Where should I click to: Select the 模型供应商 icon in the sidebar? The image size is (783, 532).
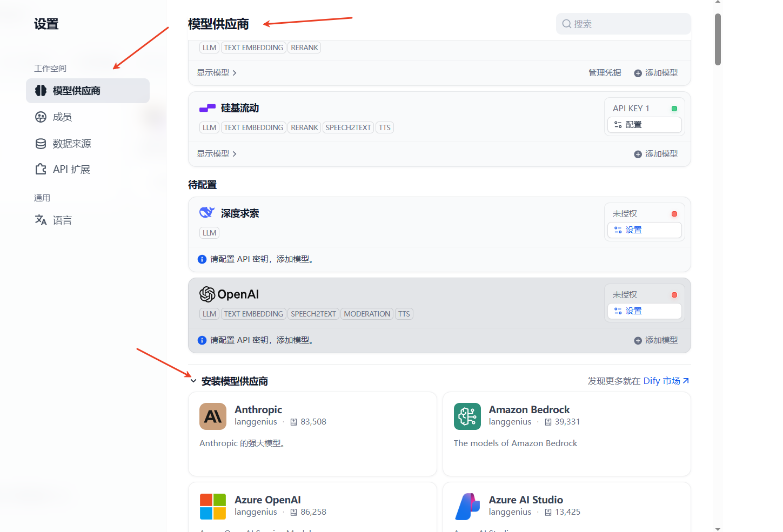(41, 91)
